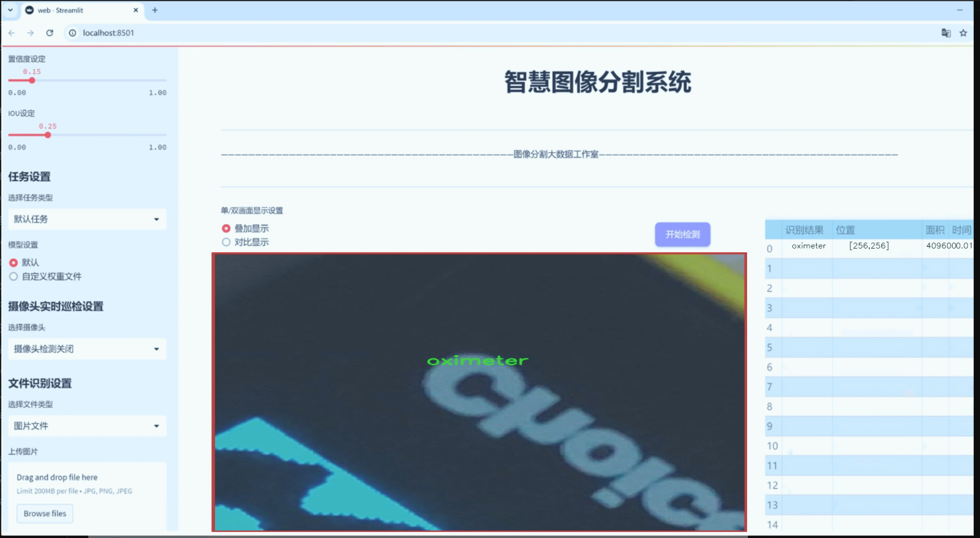
Task: Open the tab search dropdown arrow
Action: click(x=10, y=10)
